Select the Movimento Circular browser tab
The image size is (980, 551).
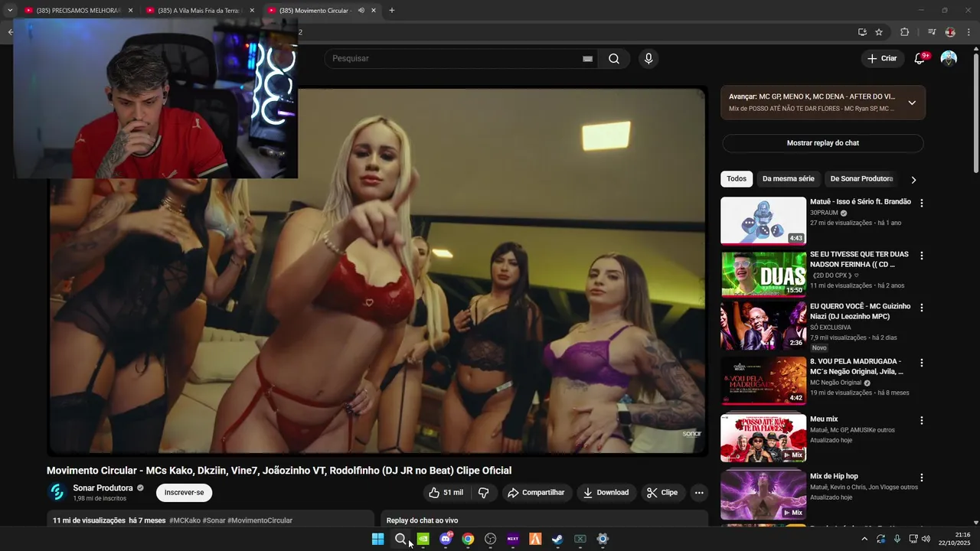coord(322,11)
